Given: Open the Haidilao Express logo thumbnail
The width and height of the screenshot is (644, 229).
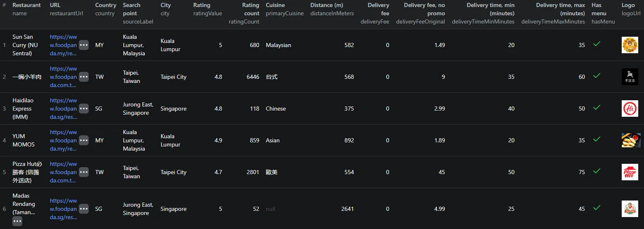Looking at the screenshot, I should pyautogui.click(x=630, y=109).
